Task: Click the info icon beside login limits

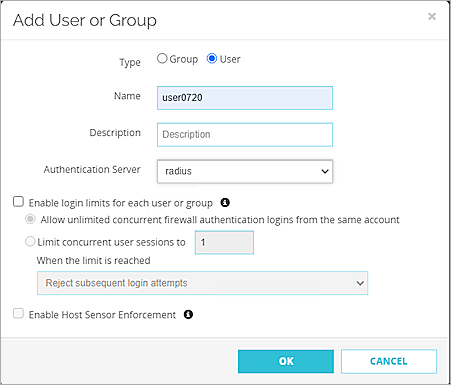Action: click(225, 202)
